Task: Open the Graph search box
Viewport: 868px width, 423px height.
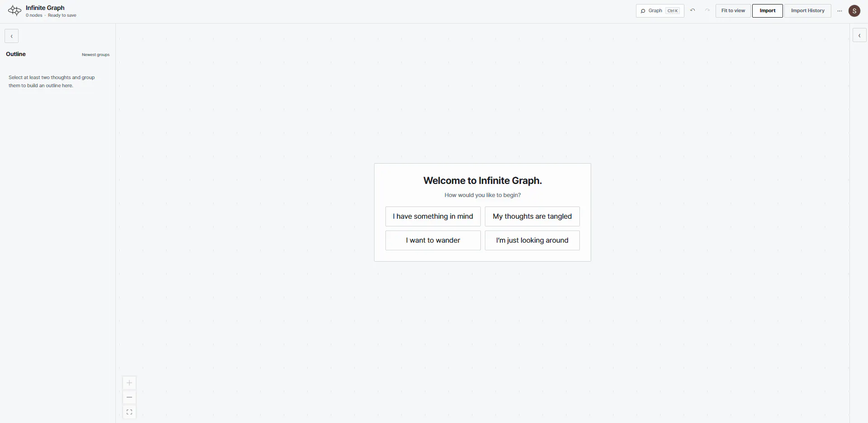Action: click(660, 11)
